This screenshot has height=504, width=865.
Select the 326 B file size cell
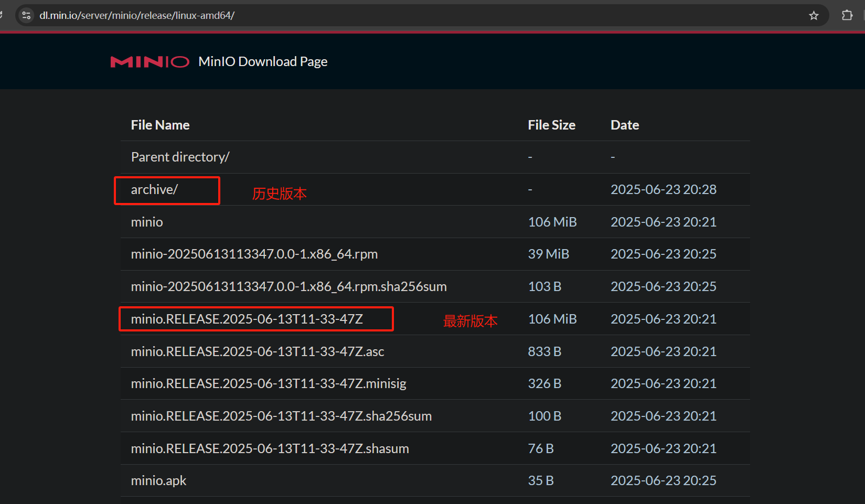[544, 383]
